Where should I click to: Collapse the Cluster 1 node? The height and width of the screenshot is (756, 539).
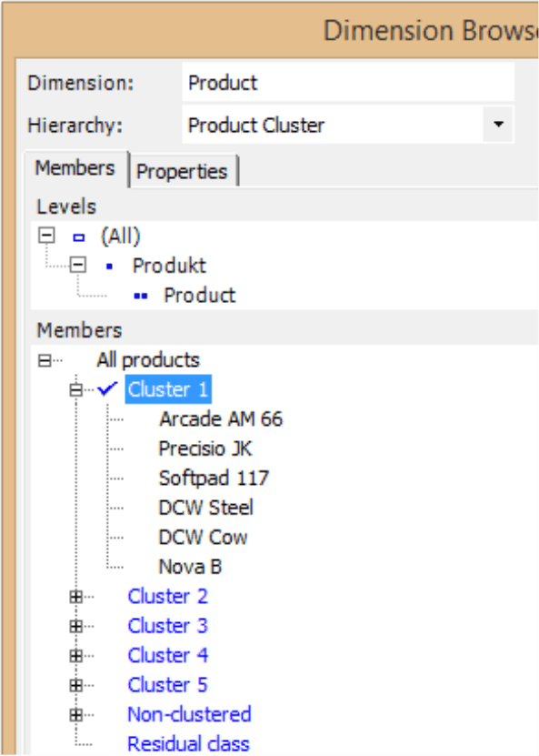76,389
